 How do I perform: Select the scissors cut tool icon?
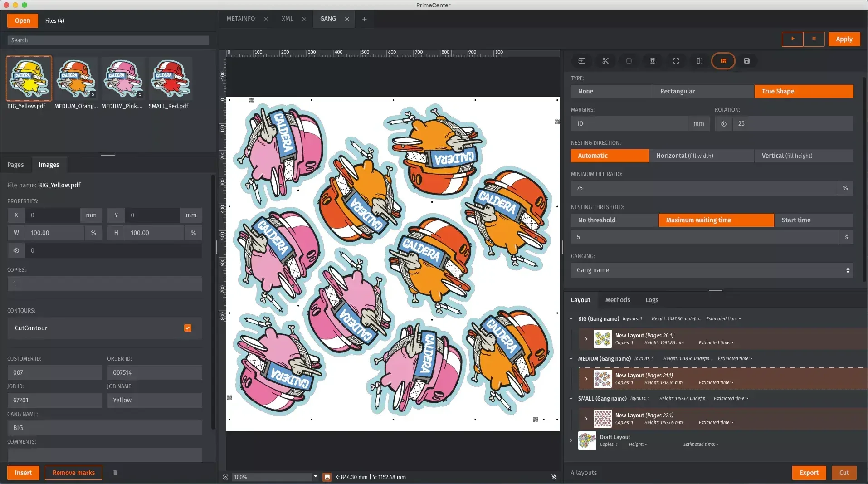click(x=605, y=61)
